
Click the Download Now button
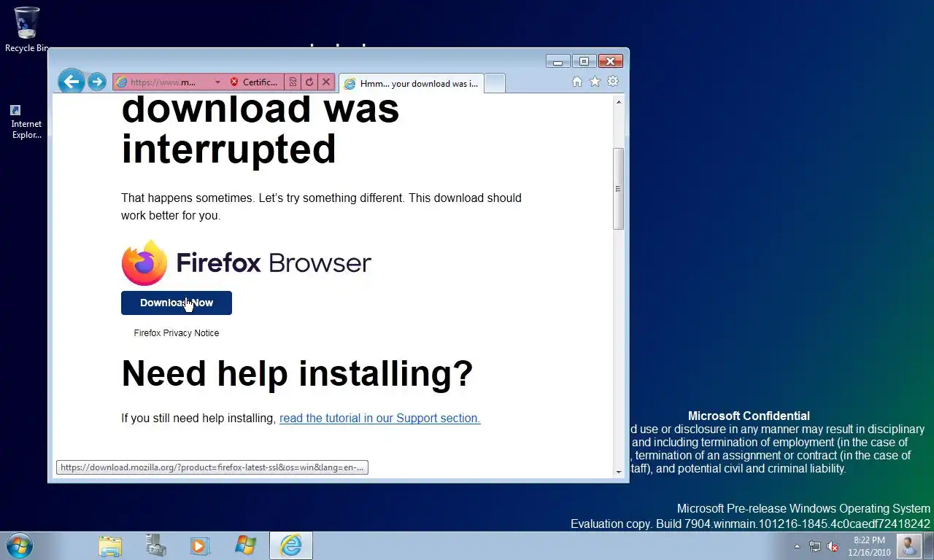click(x=177, y=303)
